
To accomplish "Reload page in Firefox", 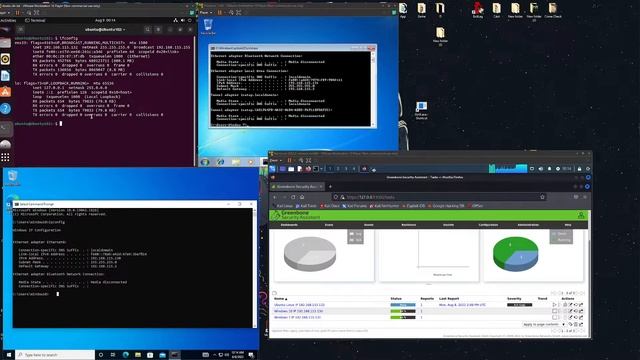I will pos(293,197).
